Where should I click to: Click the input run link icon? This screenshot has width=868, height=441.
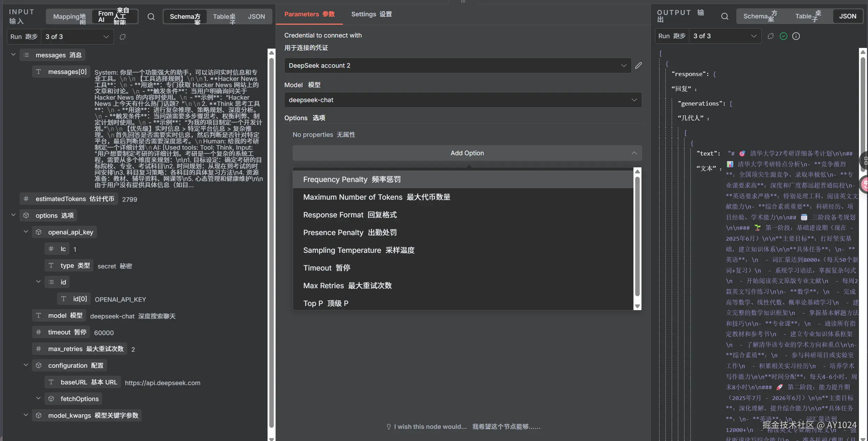(x=123, y=37)
